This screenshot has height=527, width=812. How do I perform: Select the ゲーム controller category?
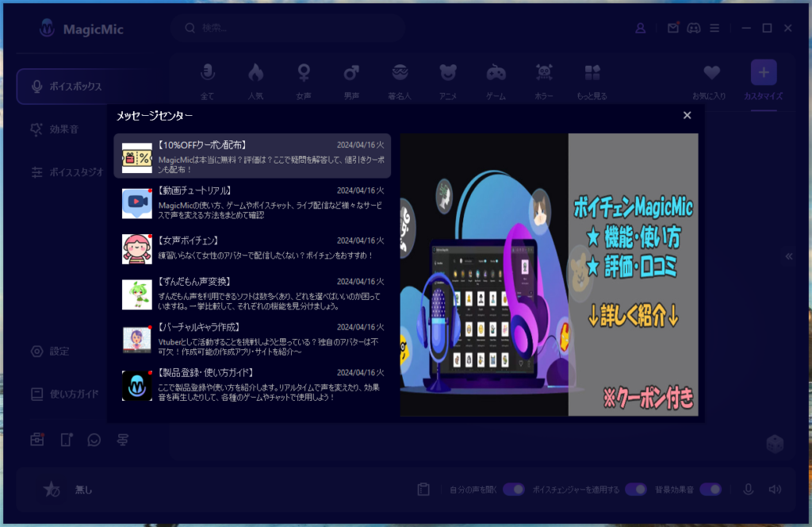click(496, 82)
